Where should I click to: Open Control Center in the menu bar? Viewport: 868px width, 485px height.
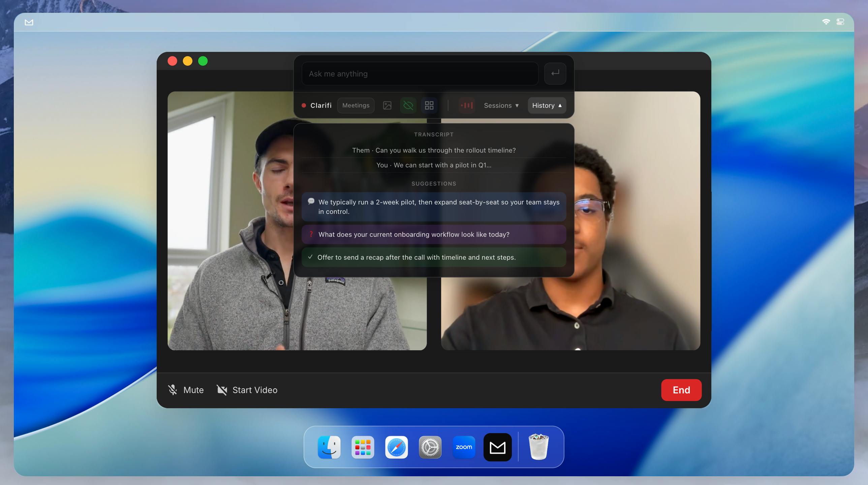(x=840, y=22)
